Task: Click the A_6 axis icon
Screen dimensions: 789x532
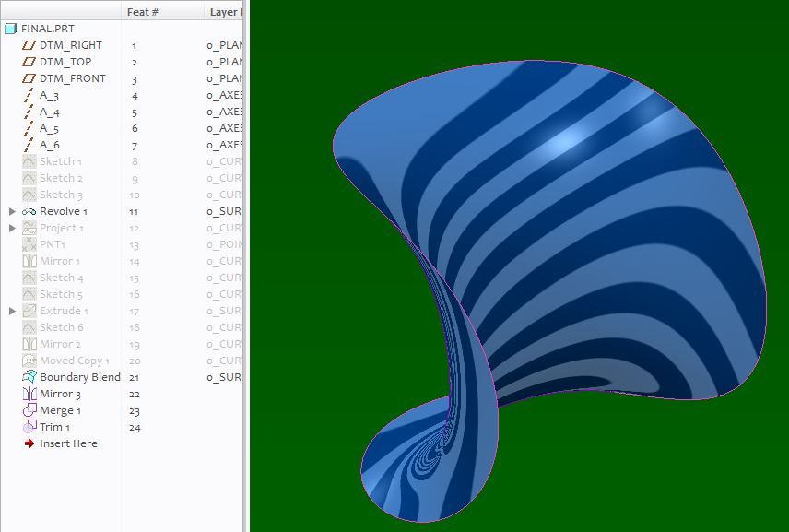Action: [x=29, y=145]
